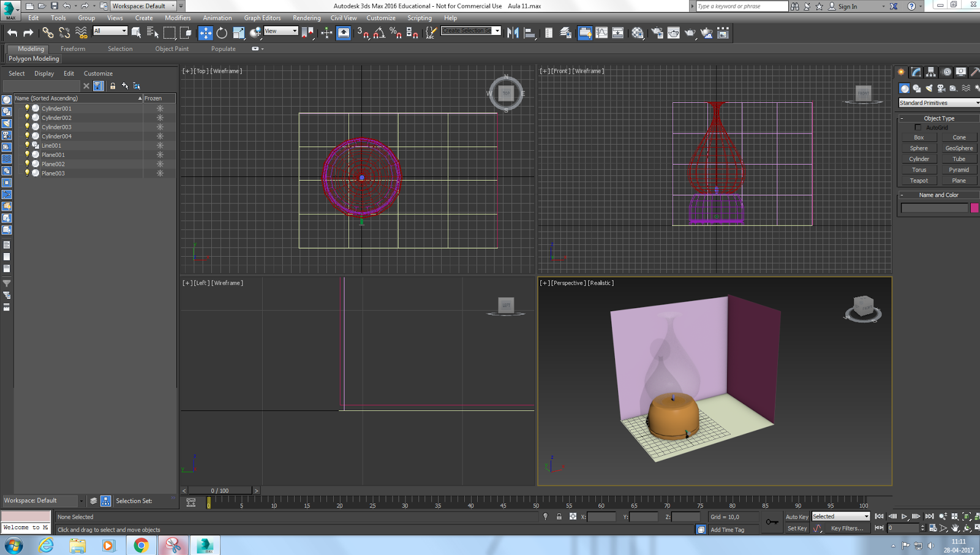The width and height of the screenshot is (980, 555).
Task: Activate the Select and Uniform Scale tool
Action: pos(238,33)
